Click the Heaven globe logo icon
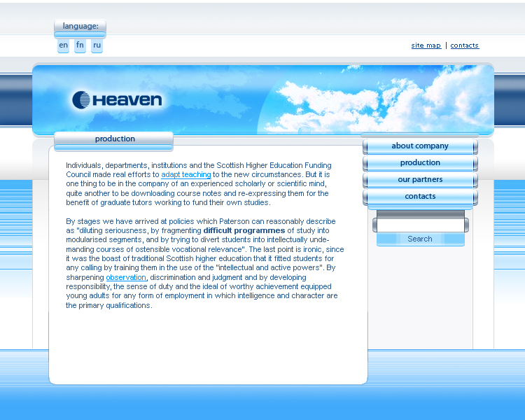 (x=80, y=100)
